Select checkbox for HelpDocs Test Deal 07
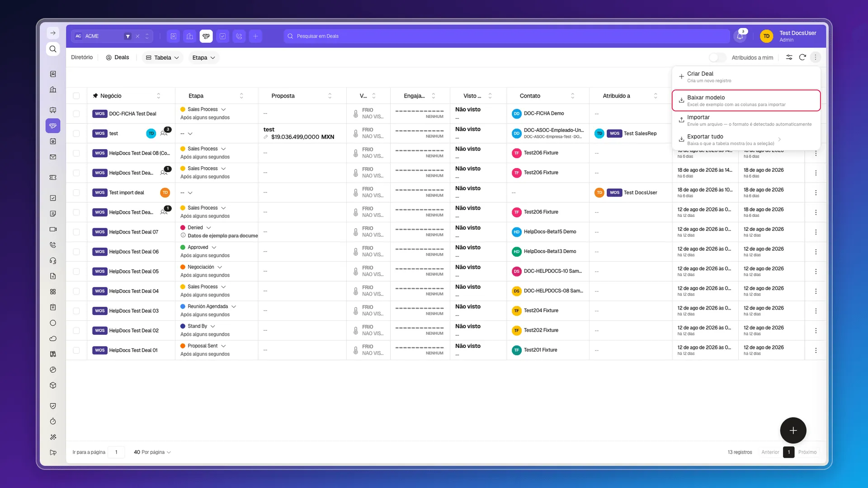 pyautogui.click(x=76, y=232)
